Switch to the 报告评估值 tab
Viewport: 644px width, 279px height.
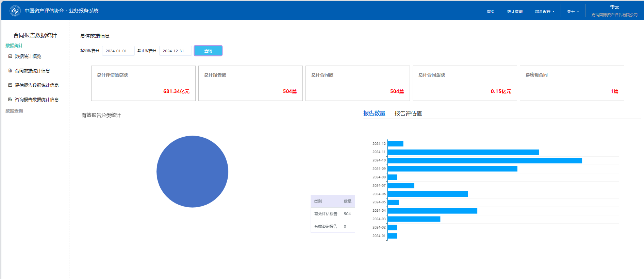pyautogui.click(x=408, y=114)
